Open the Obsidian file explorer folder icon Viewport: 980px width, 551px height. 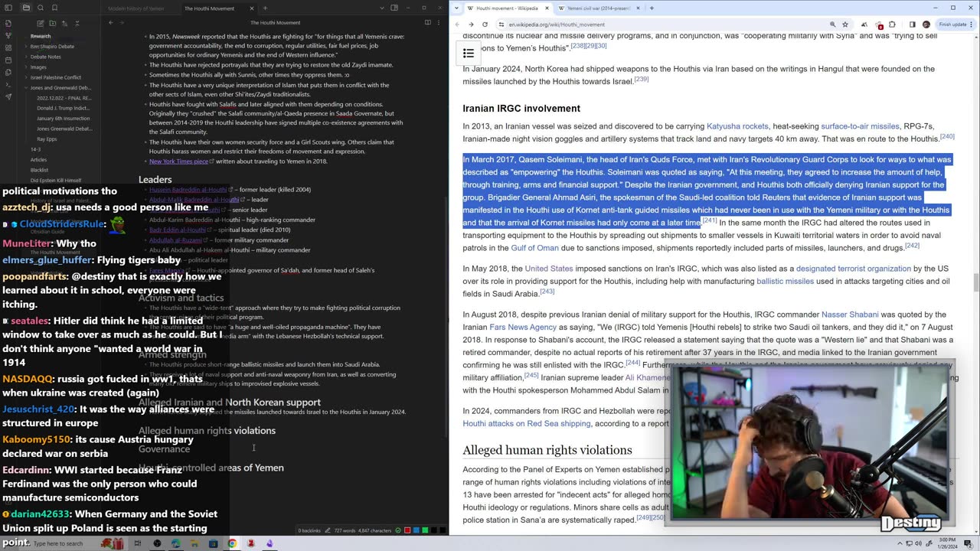click(26, 8)
